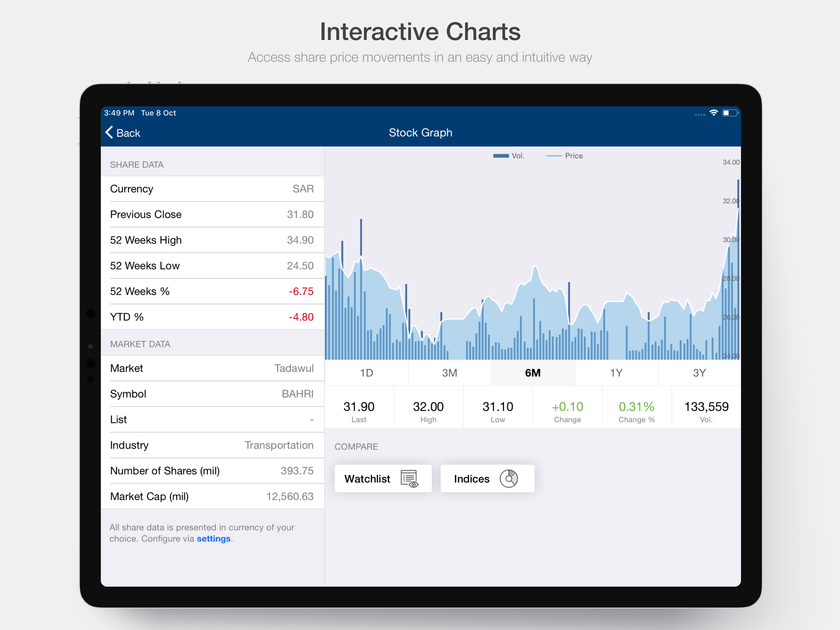Tap the Back label text
This screenshot has height=630, width=840.
point(128,133)
